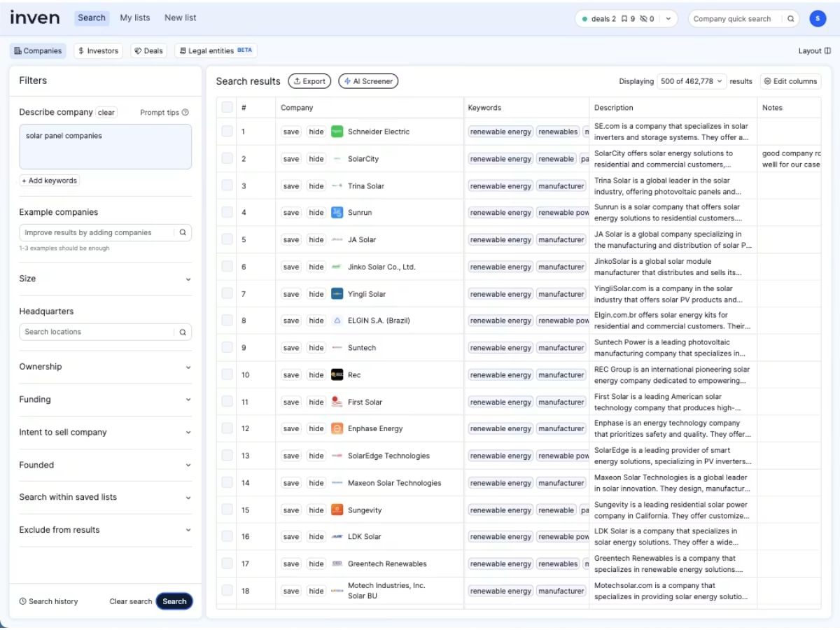Click the JA Solar company logo
Viewport: 840px width, 630px height.
coord(337,239)
